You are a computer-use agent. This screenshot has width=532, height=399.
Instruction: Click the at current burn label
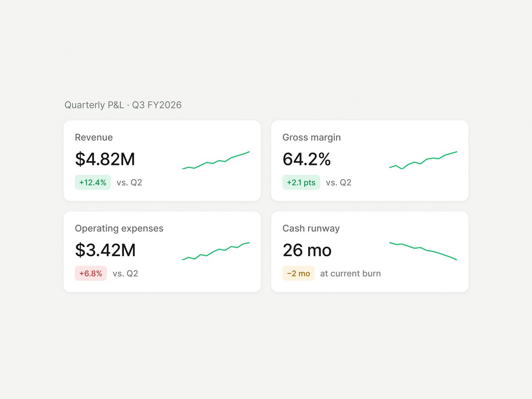point(350,273)
